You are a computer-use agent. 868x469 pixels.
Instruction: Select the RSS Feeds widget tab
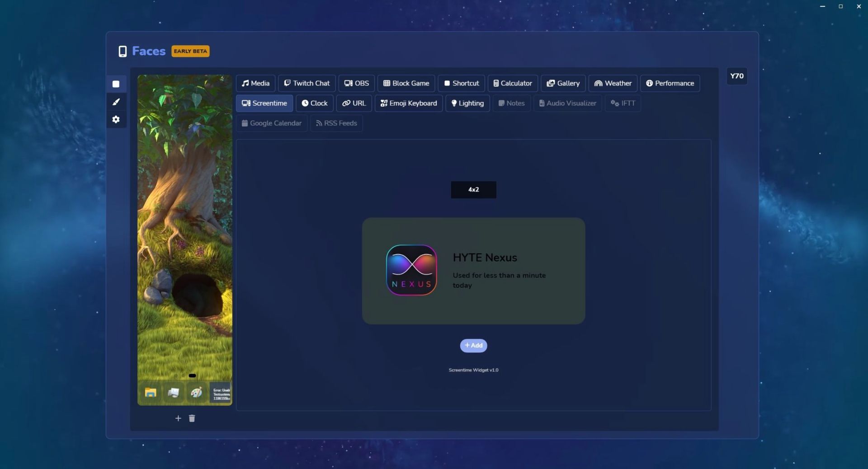[336, 123]
